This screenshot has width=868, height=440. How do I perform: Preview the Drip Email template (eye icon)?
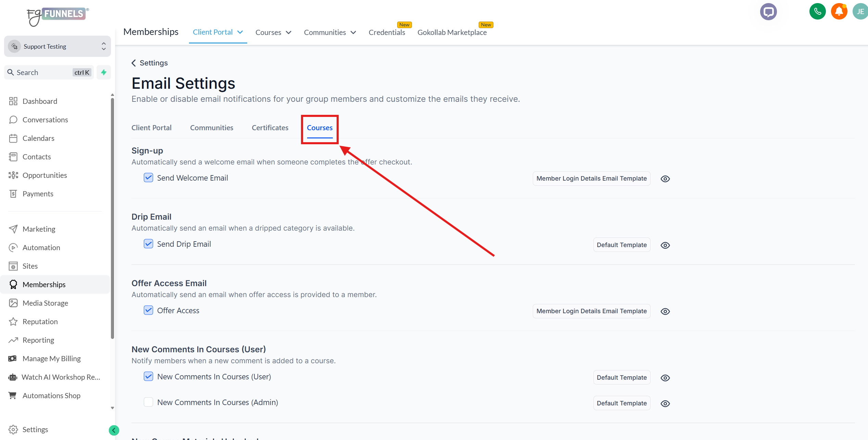pos(665,245)
